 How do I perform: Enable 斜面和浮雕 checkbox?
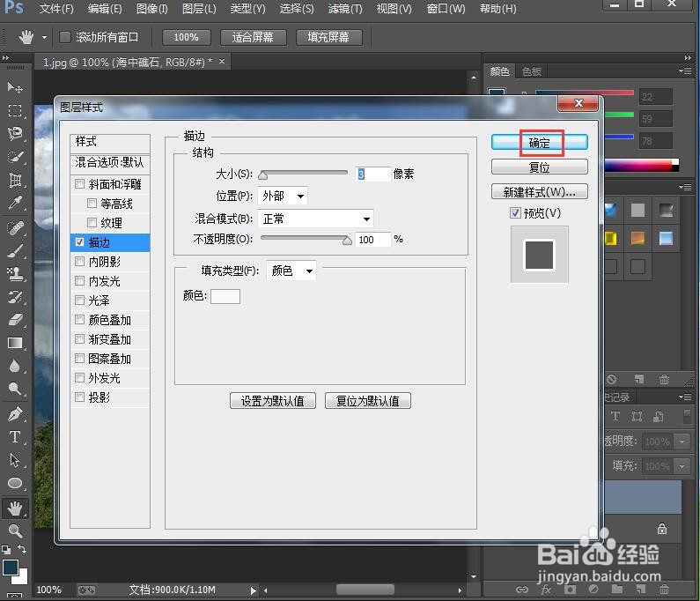click(x=80, y=184)
